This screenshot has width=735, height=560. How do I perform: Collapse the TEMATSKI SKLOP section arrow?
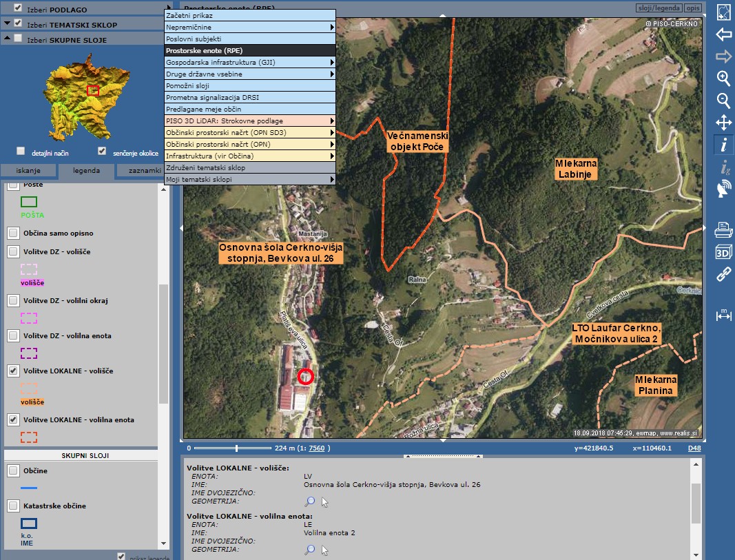click(x=7, y=24)
